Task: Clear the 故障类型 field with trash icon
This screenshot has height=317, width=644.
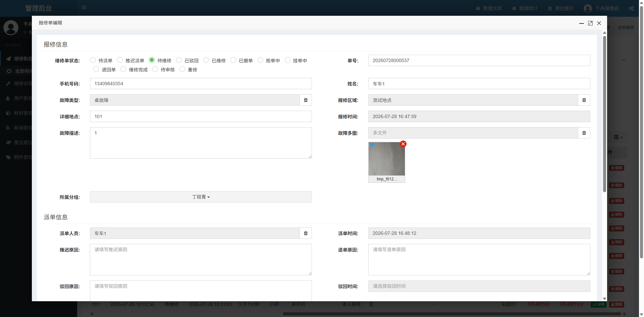Action: point(306,100)
